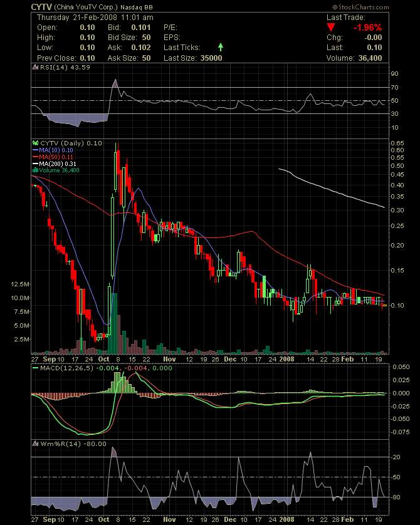
Task: Click the Ask Size value 50
Action: point(146,58)
